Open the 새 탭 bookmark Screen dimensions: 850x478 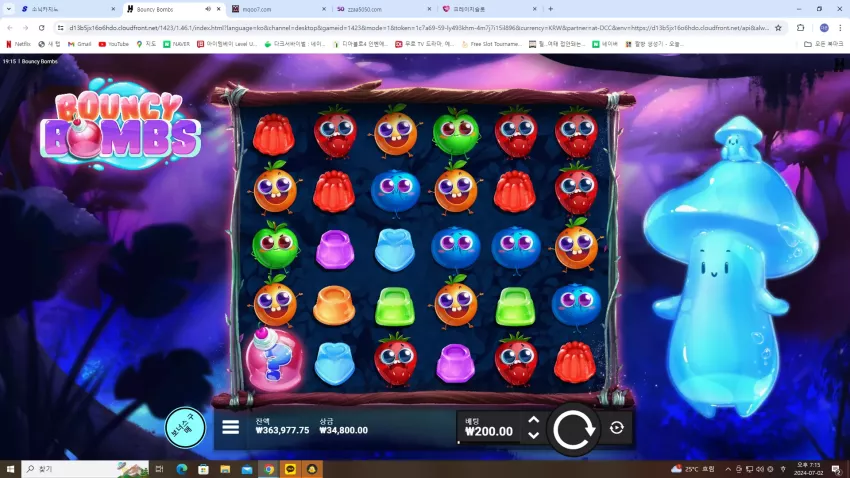tap(49, 44)
